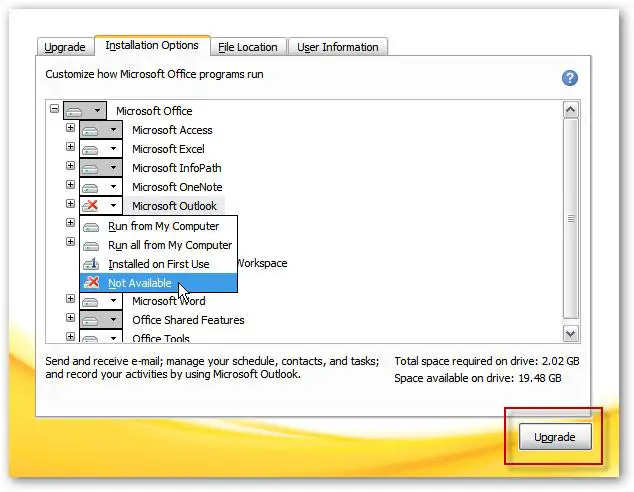Image resolution: width=634 pixels, height=492 pixels.
Task: Select Office Tools in the tree
Action: (x=161, y=338)
